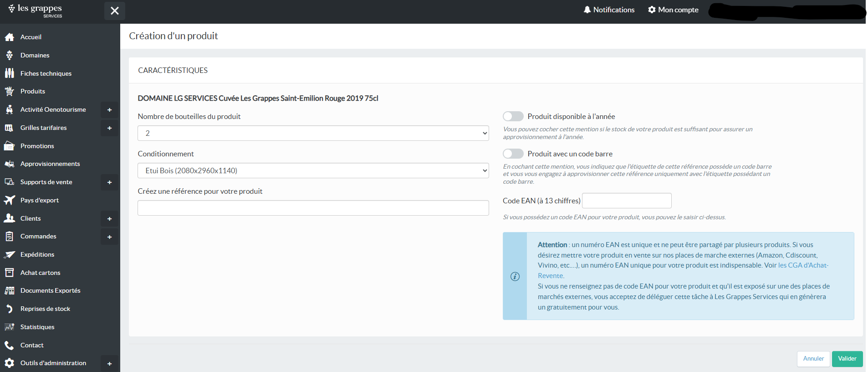
Task: Toggle Produit avec un code barre
Action: point(513,154)
